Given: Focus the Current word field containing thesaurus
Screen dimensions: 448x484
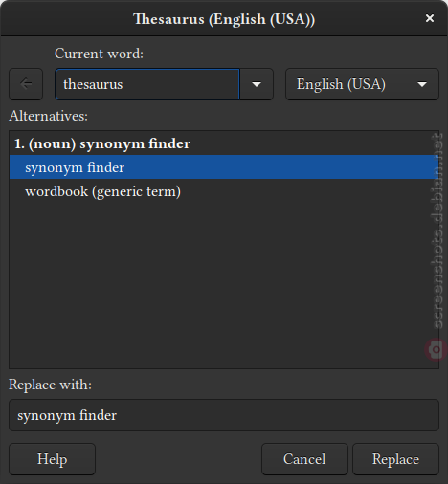Looking at the screenshot, I should [147, 84].
